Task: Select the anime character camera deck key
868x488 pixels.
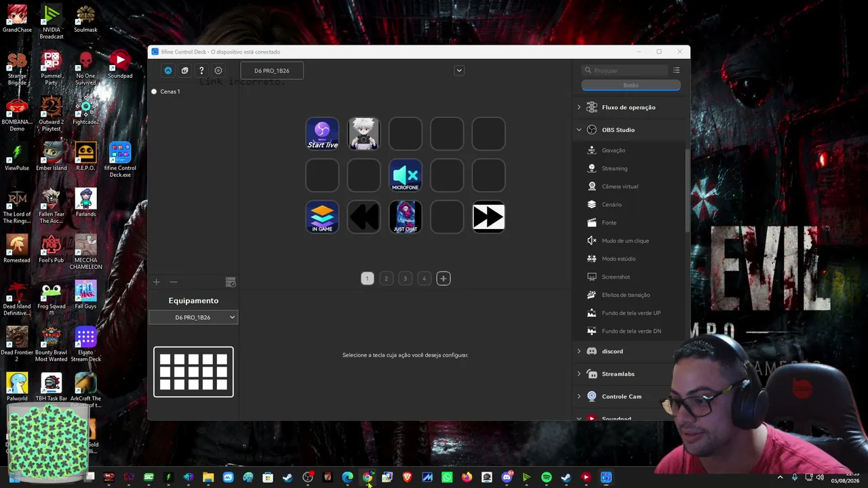Action: pyautogui.click(x=363, y=134)
